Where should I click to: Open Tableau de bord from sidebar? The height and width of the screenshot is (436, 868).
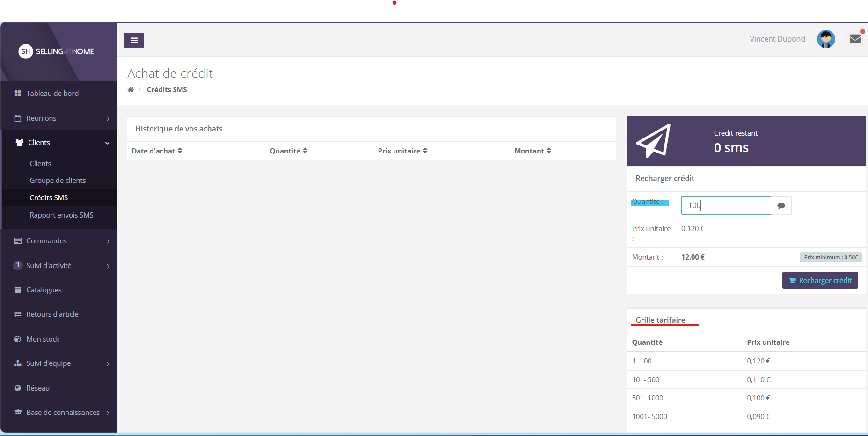coord(52,94)
